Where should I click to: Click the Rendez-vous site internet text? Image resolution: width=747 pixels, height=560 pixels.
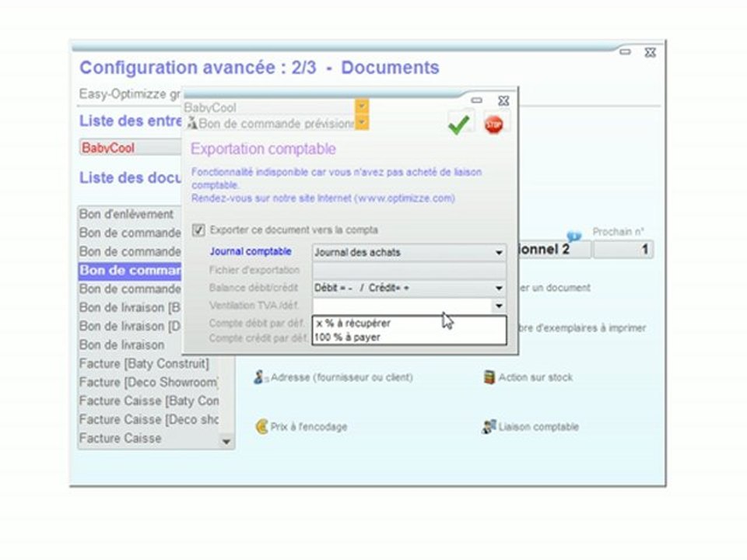pyautogui.click(x=323, y=198)
